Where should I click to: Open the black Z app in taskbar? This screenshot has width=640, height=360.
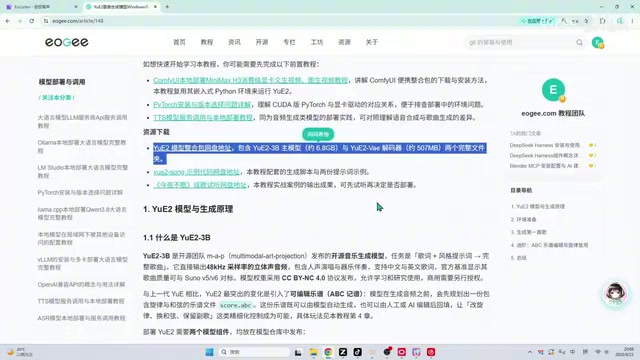[343, 352]
